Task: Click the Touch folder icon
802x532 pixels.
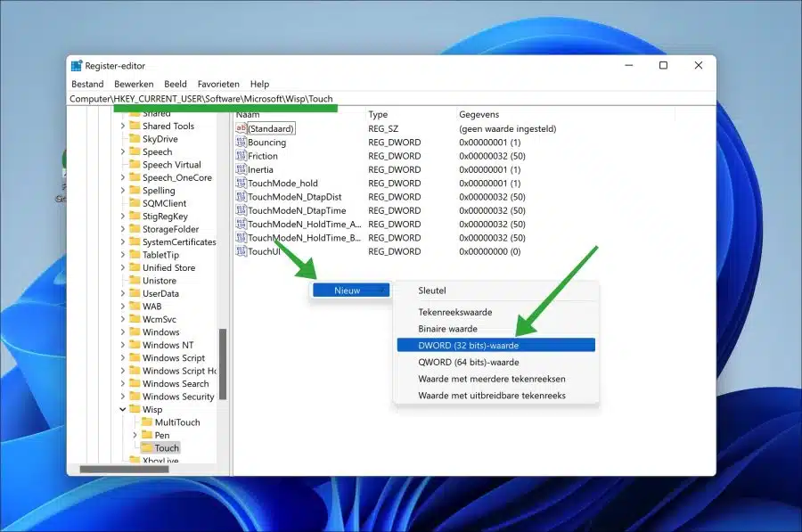Action: tap(147, 447)
